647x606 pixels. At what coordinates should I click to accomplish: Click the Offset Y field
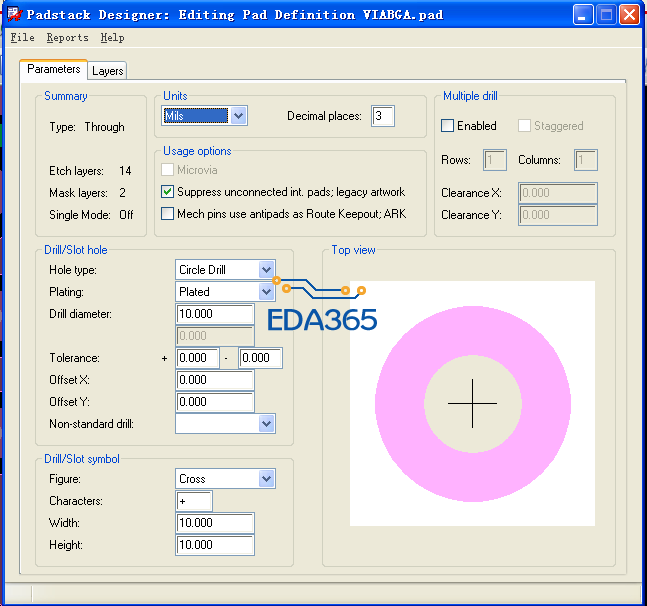(215, 402)
